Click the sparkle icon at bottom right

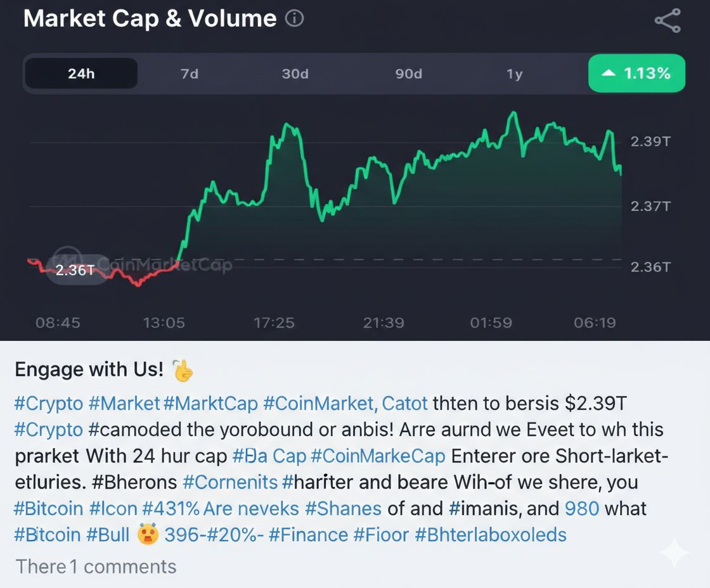click(674, 553)
